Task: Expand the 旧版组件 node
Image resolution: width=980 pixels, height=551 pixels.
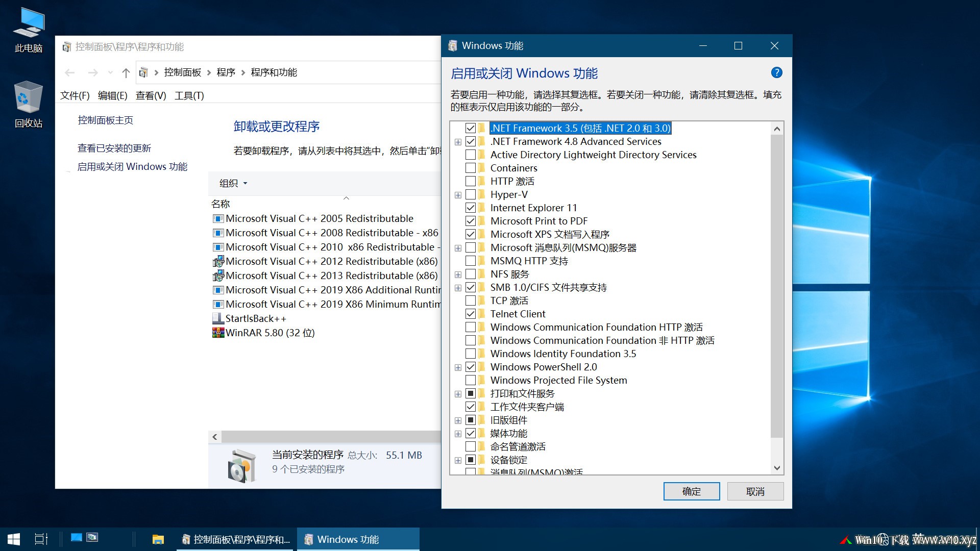Action: 458,420
